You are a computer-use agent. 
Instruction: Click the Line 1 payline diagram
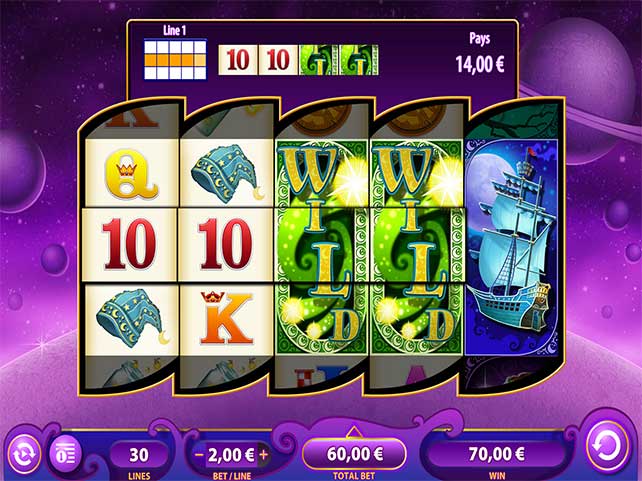(175, 60)
